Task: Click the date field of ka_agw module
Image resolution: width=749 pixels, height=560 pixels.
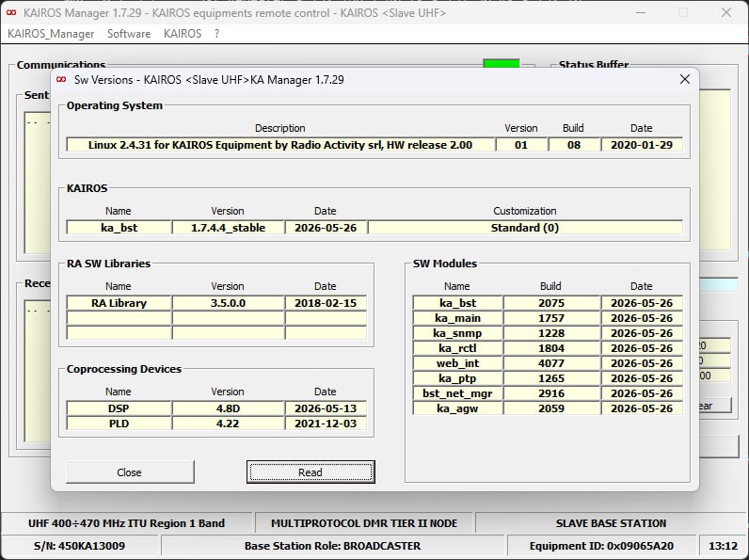Action: 642,408
